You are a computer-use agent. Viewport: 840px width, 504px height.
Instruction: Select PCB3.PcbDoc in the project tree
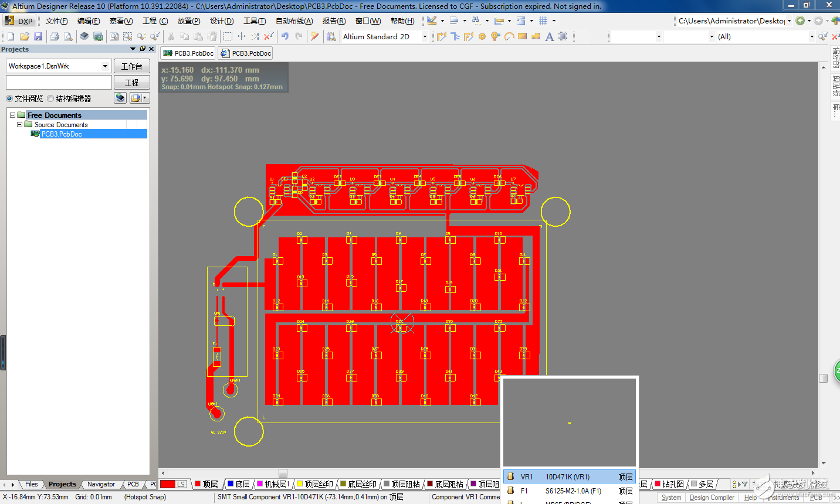(x=62, y=134)
